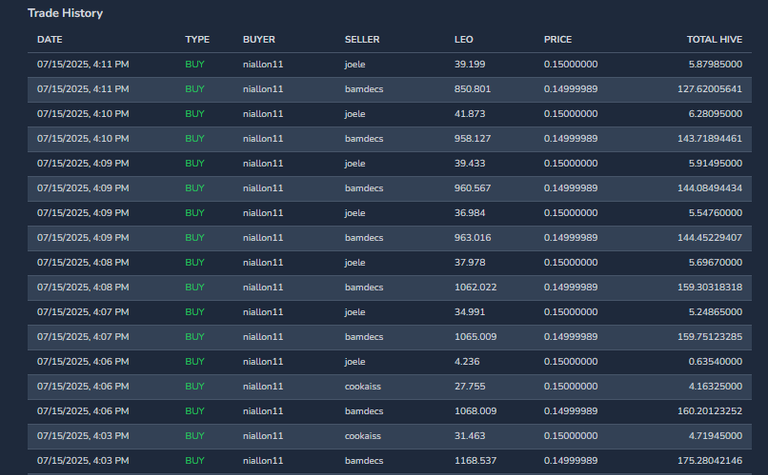Click the TOTAL HIVE column header
Image resolution: width=768 pixels, height=475 pixels.
pyautogui.click(x=715, y=40)
